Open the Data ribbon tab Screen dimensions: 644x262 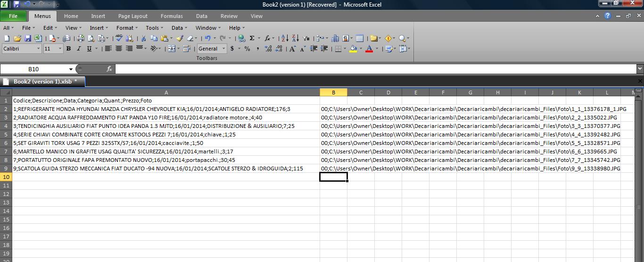coord(202,16)
